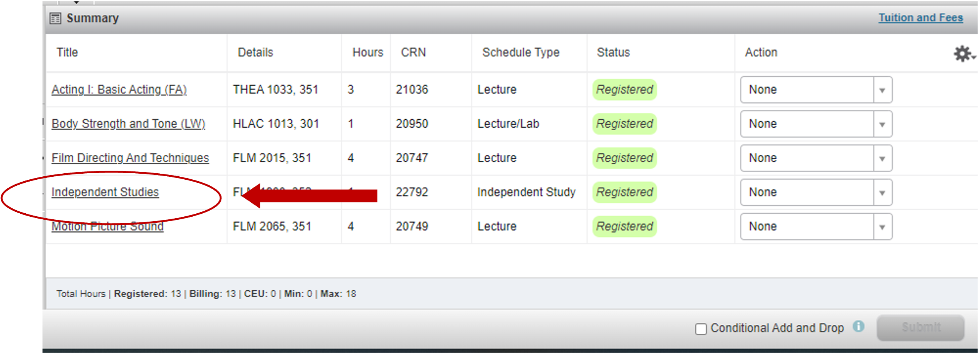Open Action dropdown for Body Strength and Tone
This screenshot has height=353, width=980.
[x=816, y=124]
